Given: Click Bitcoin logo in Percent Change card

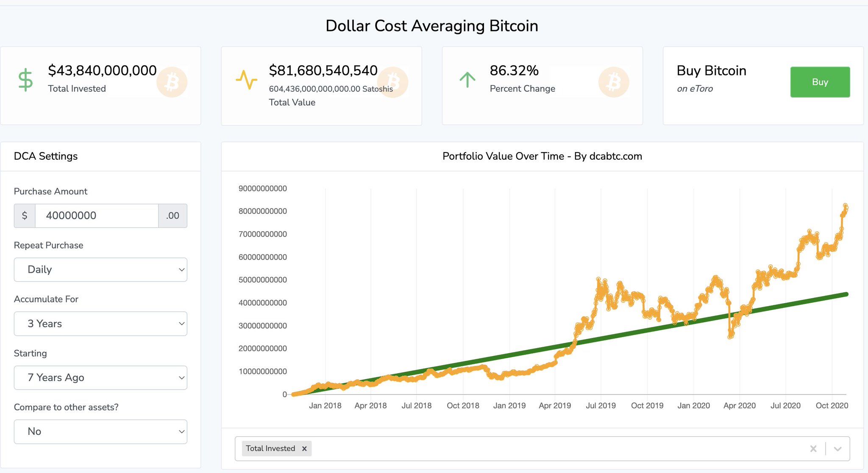Looking at the screenshot, I should [x=613, y=82].
